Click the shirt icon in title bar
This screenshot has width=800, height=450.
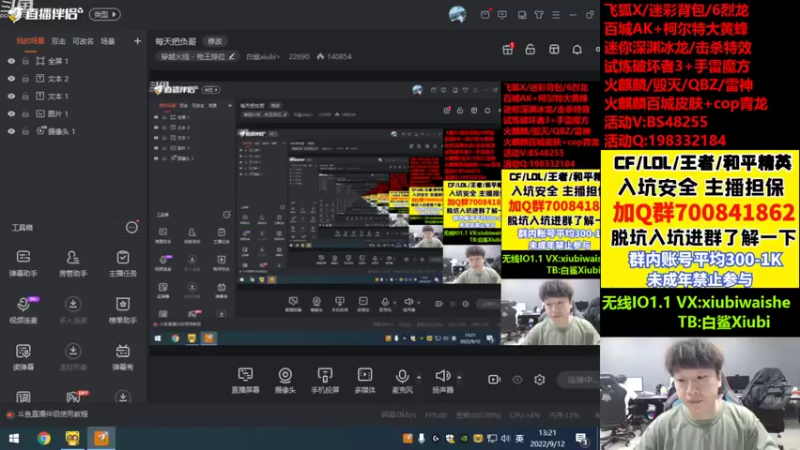coord(539,15)
